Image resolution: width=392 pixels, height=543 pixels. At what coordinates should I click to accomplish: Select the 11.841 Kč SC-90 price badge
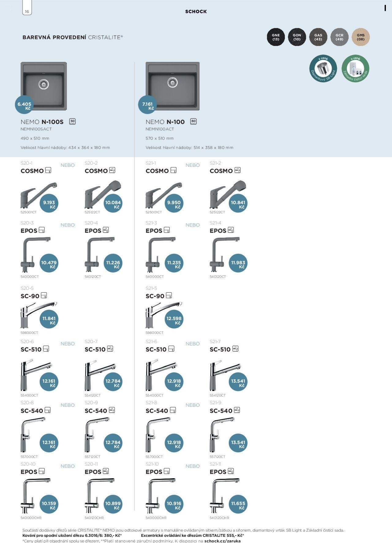(49, 319)
